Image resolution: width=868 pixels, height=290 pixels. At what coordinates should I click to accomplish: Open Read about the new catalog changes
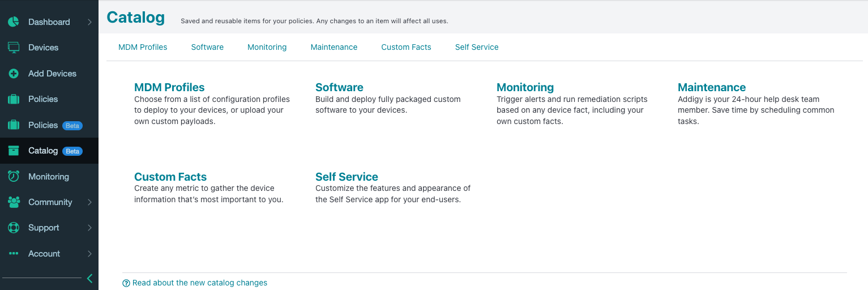(x=199, y=283)
